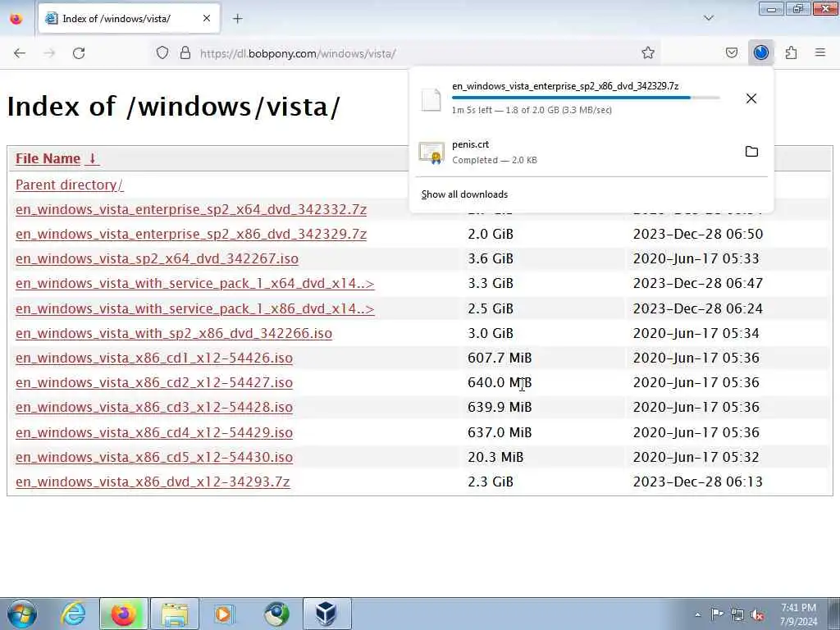Select the Index of /windows/vista/ tab
Screen dimensions: 840x630
(129, 19)
